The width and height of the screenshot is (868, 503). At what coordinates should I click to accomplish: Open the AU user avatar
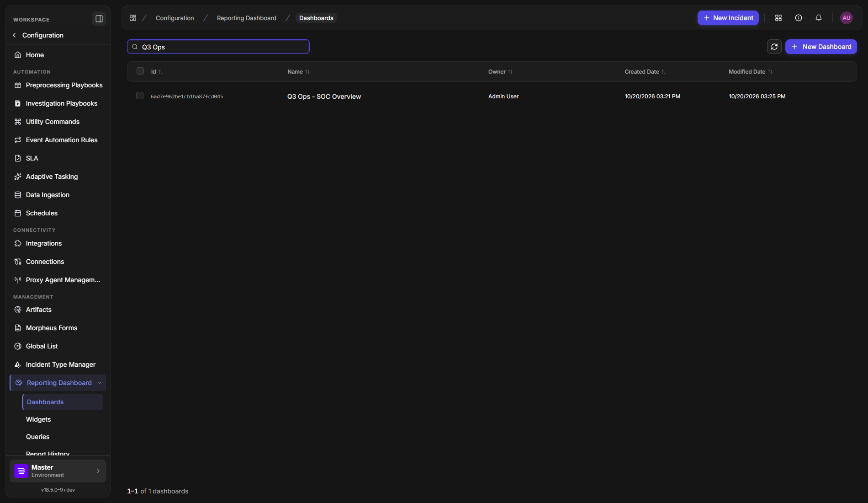(x=847, y=18)
